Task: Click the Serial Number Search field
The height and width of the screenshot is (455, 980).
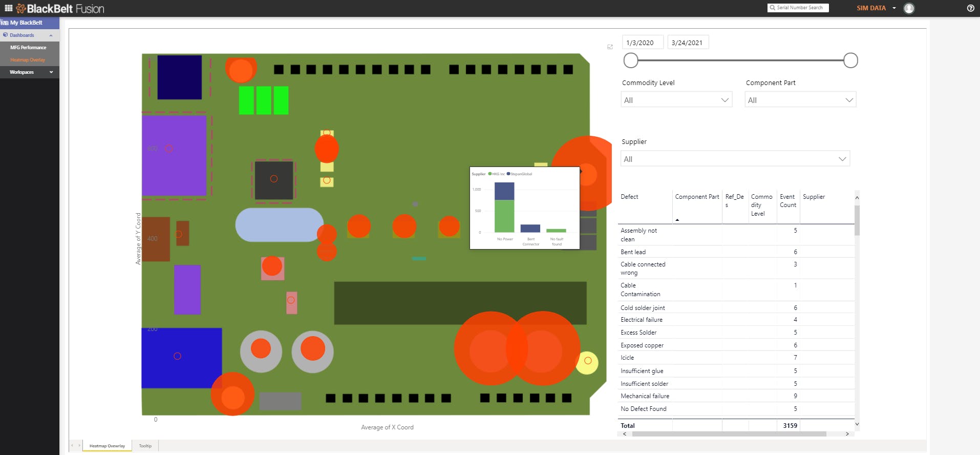Action: pyautogui.click(x=799, y=8)
